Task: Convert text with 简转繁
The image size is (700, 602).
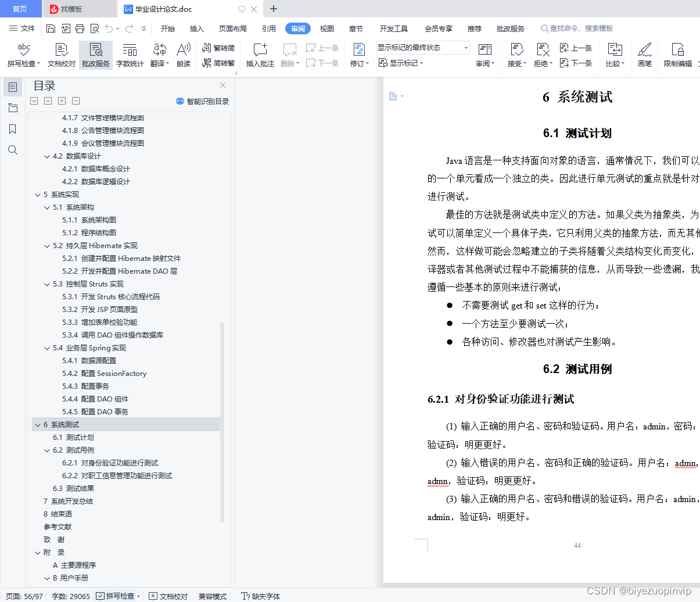Action: coord(218,63)
